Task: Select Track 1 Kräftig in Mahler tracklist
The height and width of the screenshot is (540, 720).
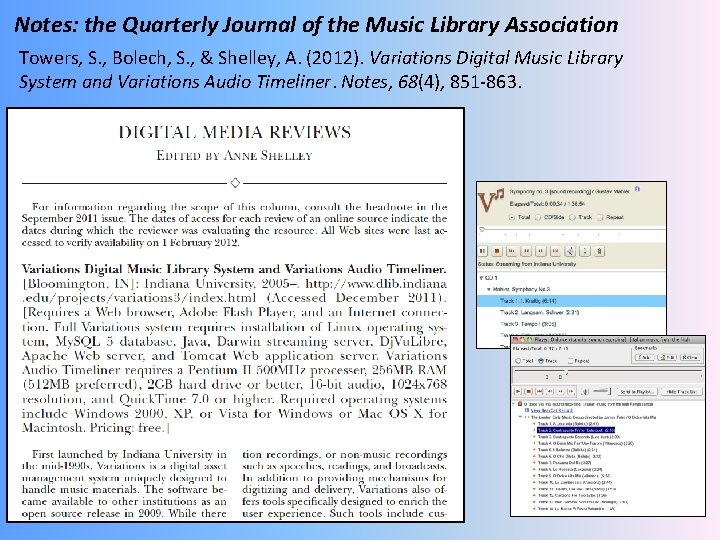Action: (571, 301)
